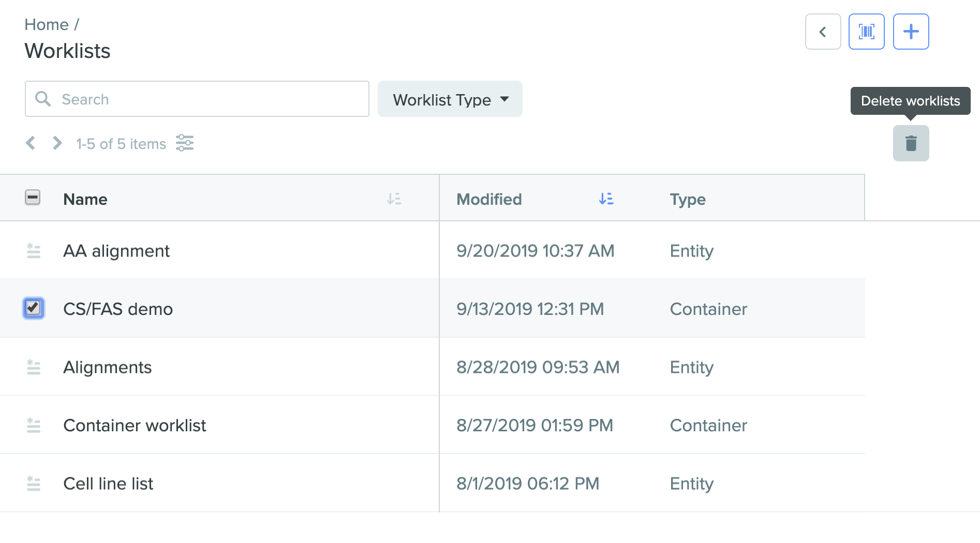Click the Modified column header
Viewport: 980px width, 543px height.
coord(489,199)
